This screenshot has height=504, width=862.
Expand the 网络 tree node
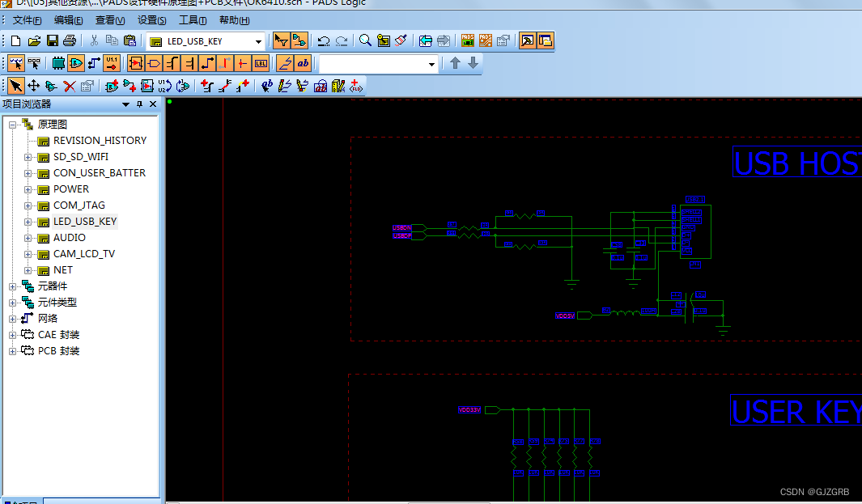(x=12, y=319)
